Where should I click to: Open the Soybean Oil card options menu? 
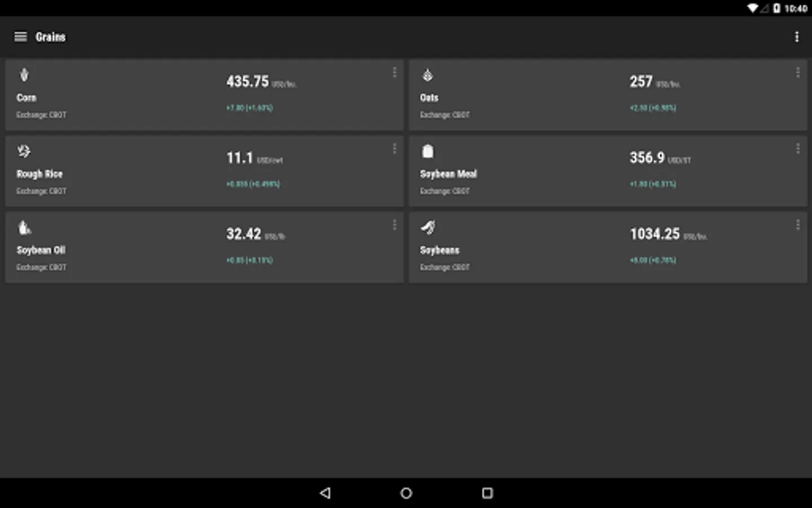click(394, 225)
